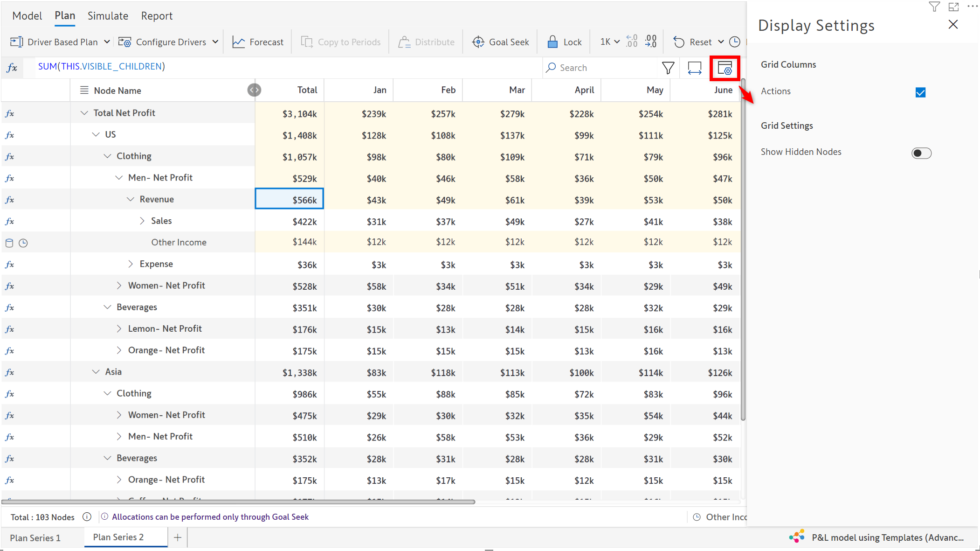Screen dimensions: 980x551
Task: Open the Driver Based Plan dropdown
Action: [x=107, y=42]
